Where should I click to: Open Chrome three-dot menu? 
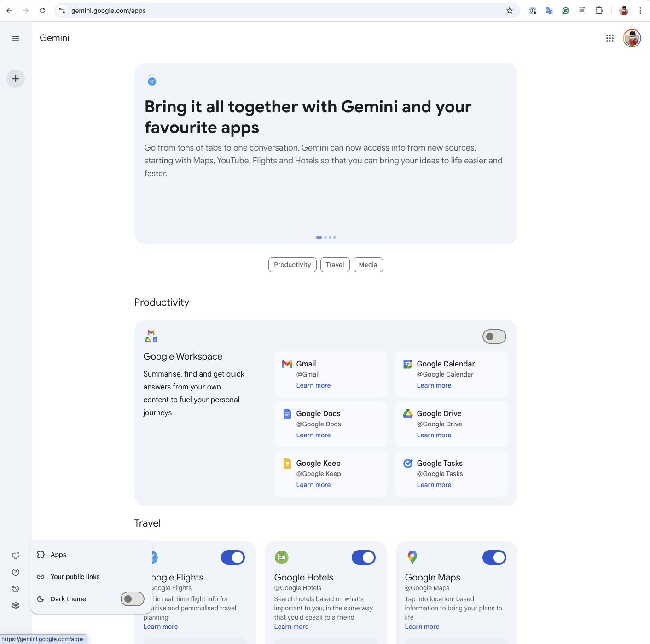(x=640, y=11)
